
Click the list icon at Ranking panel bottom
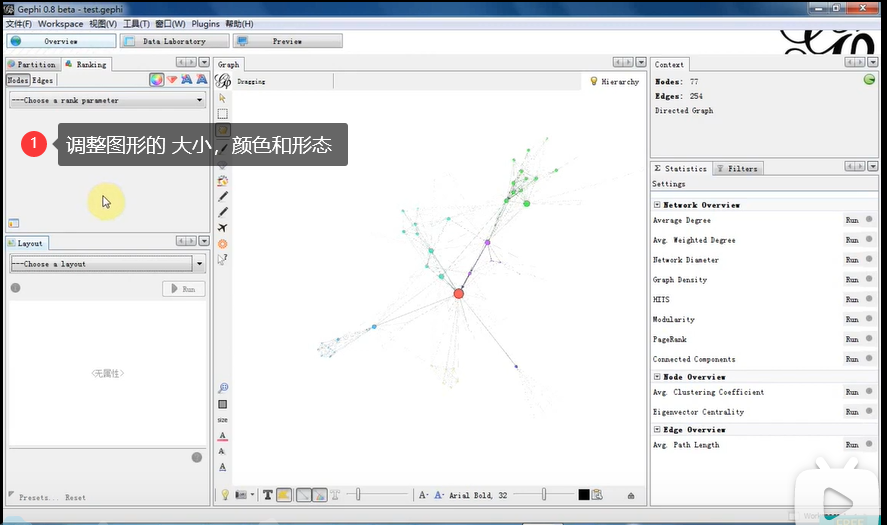(x=14, y=223)
